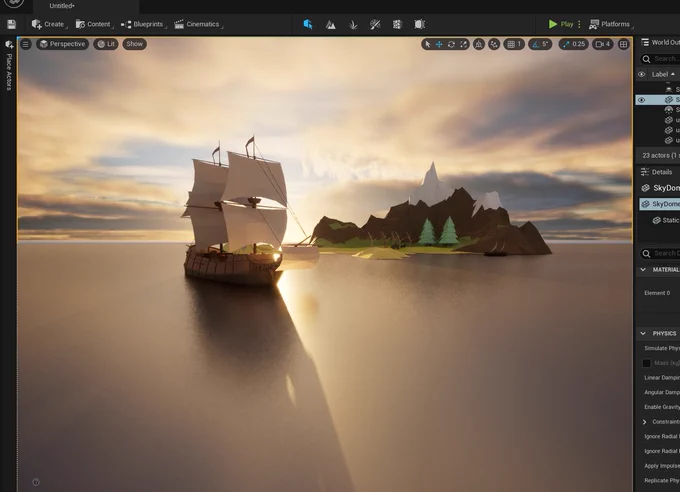Open the viewport Show menu
Image resolution: width=680 pixels, height=492 pixels.
coord(134,44)
